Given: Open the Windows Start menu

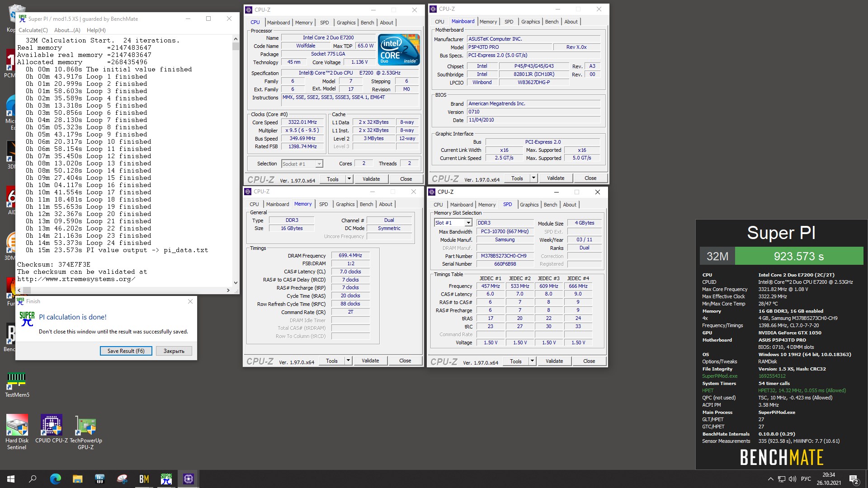Looking at the screenshot, I should point(11,479).
